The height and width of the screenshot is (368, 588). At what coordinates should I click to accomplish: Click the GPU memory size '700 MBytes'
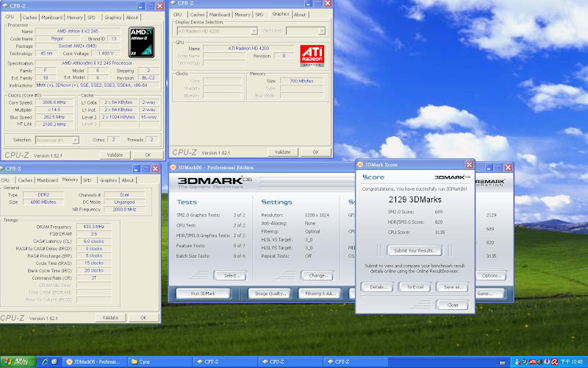(x=301, y=81)
